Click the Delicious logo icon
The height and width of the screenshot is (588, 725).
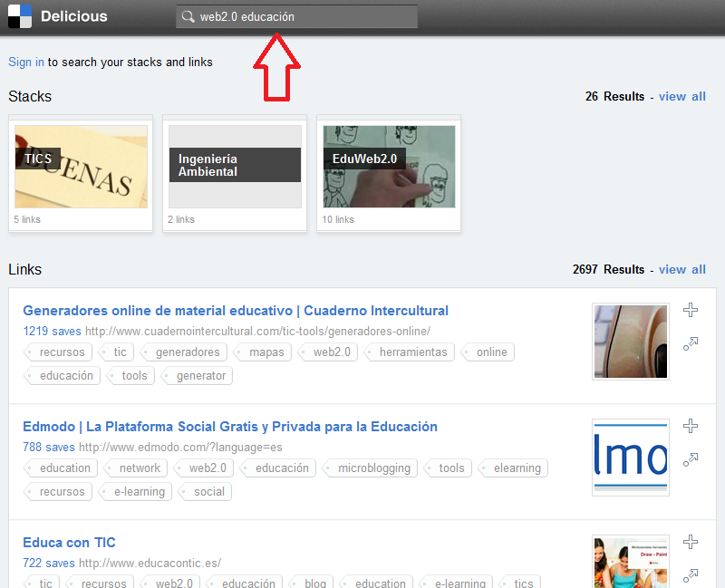tap(20, 16)
